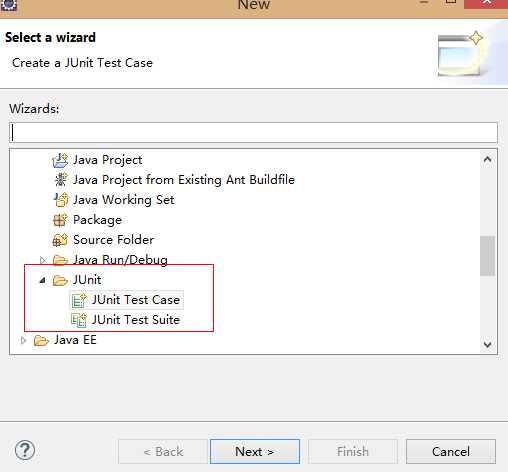Open help via question mark icon
The image size is (508, 472).
25,450
